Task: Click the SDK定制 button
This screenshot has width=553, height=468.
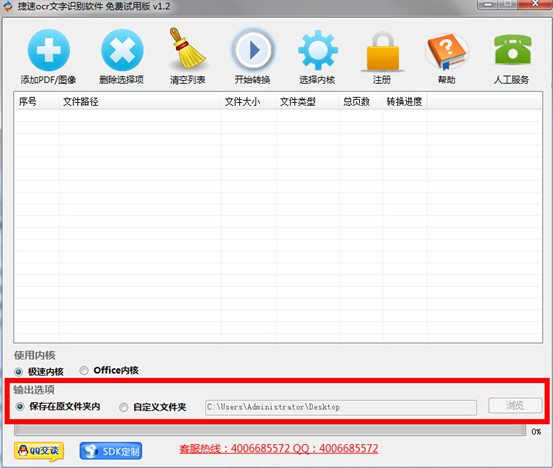Action: (111, 451)
